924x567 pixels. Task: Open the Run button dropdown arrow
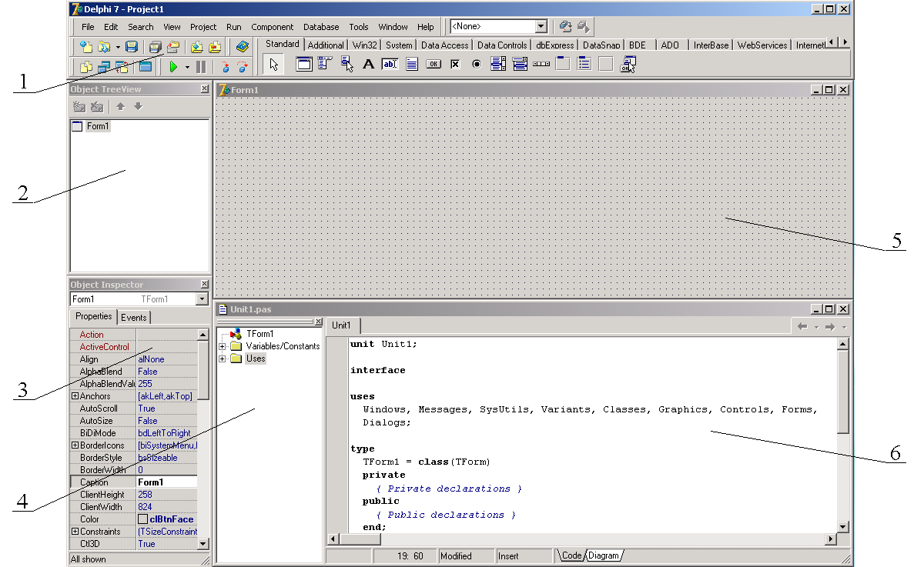(187, 67)
